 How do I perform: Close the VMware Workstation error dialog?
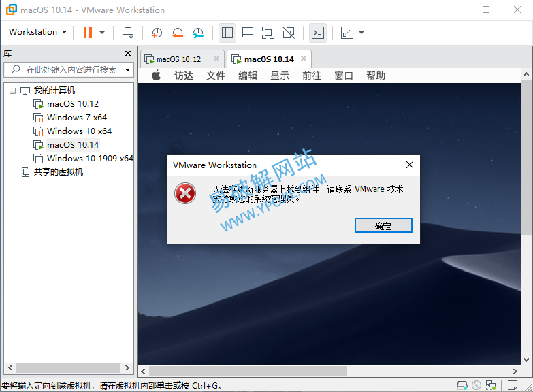point(410,165)
